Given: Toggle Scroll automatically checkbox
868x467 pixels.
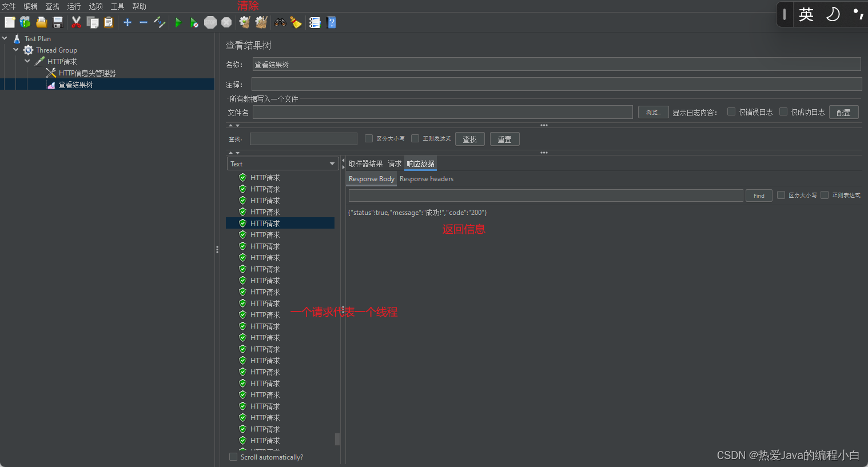Looking at the screenshot, I should pyautogui.click(x=233, y=457).
